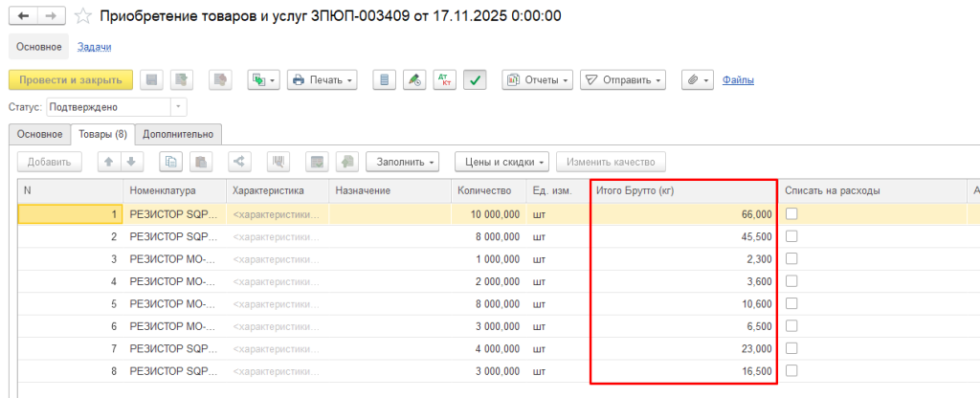Show Дт/Кт accounting entries
The image size is (980, 398).
(x=444, y=80)
